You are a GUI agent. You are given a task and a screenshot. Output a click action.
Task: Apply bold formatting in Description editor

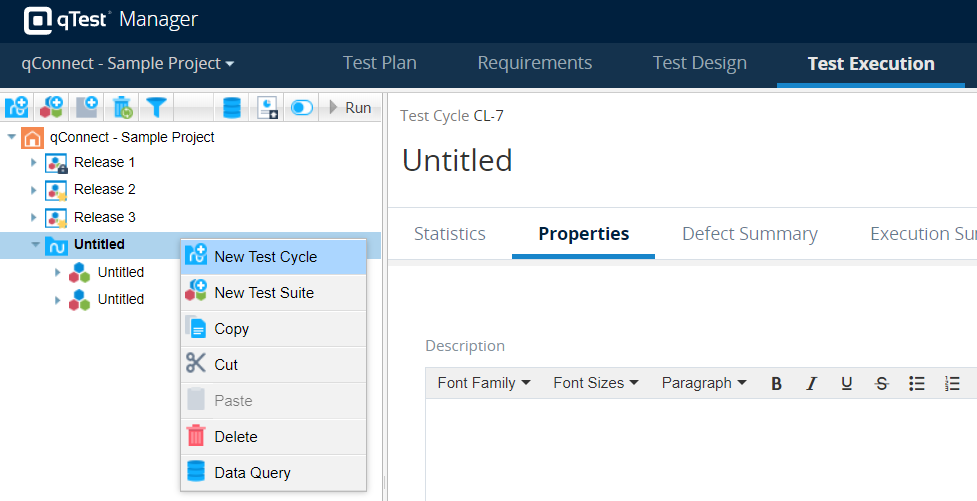pos(776,383)
